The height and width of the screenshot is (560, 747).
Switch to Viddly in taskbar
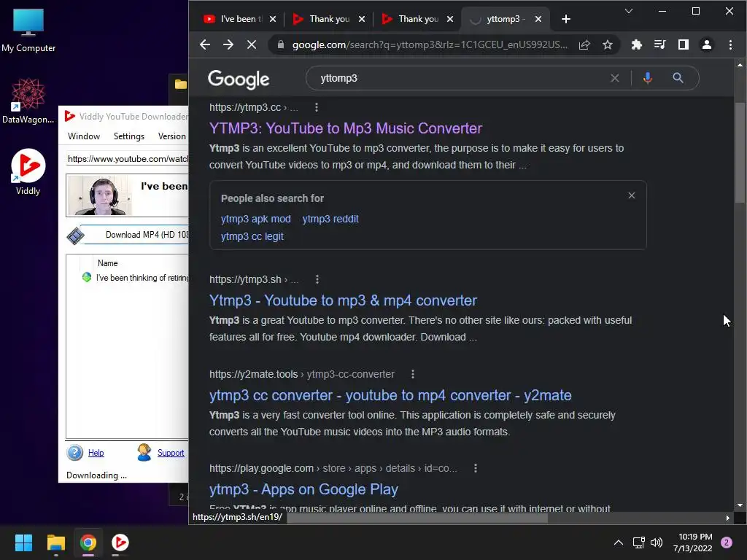[120, 542]
